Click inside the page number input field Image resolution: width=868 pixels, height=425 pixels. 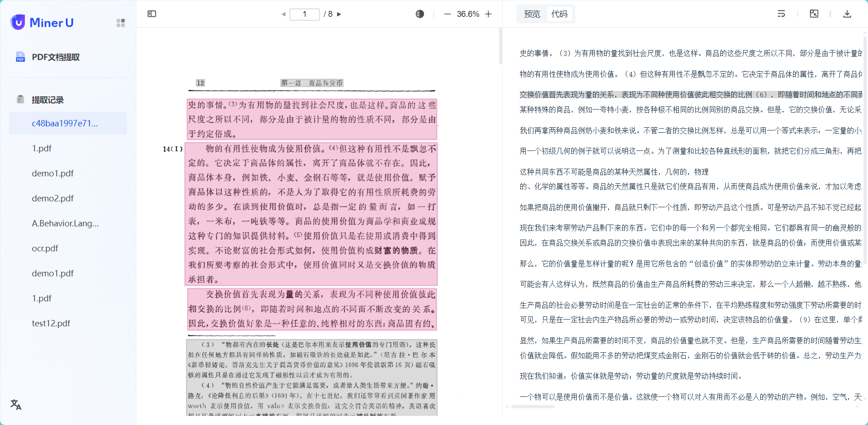(x=304, y=14)
